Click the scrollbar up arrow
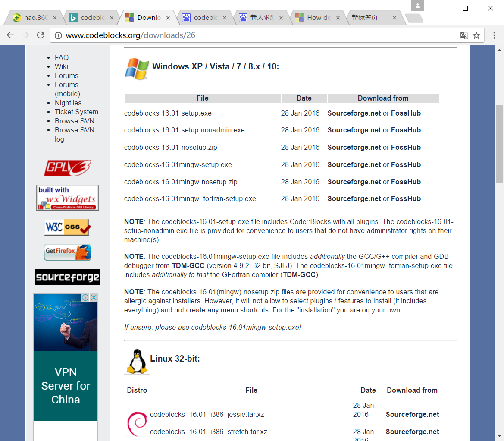Screen dimensions: 504x441 coord(499,50)
